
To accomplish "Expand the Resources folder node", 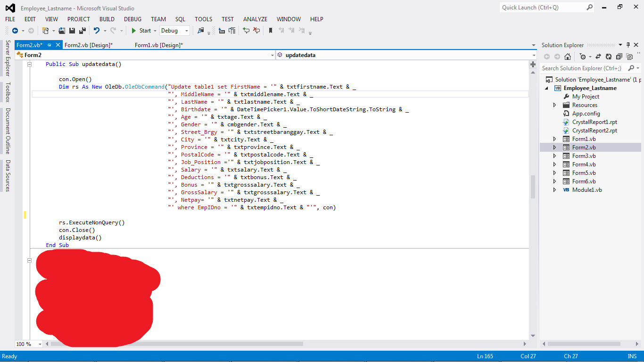I will [x=555, y=105].
